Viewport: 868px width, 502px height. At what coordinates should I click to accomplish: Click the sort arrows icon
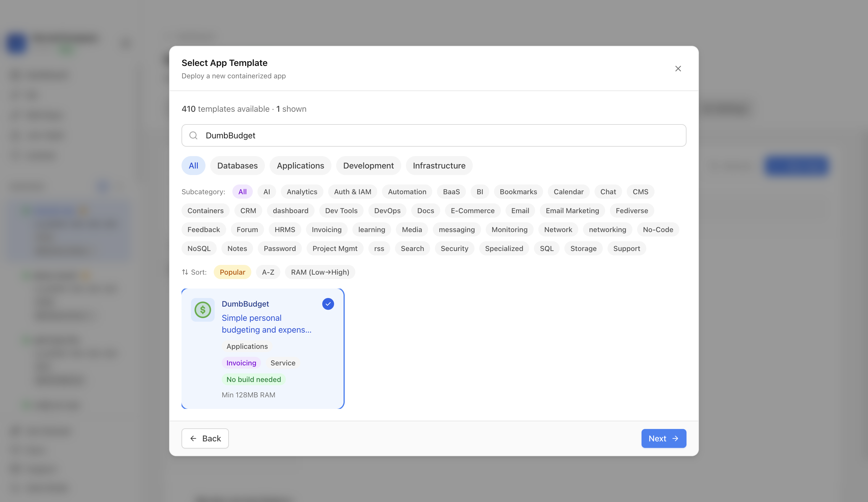click(185, 272)
